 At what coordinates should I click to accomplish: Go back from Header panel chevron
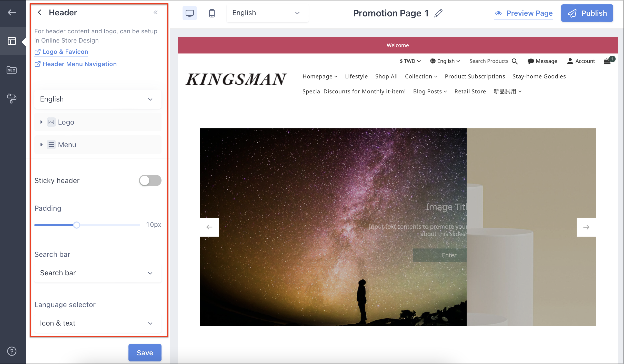(39, 12)
